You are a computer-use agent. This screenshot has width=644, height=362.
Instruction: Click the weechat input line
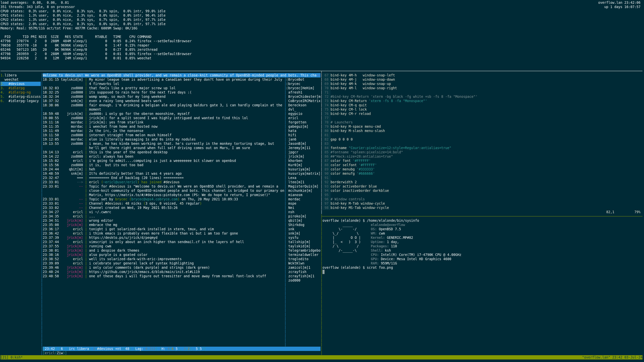point(176,353)
